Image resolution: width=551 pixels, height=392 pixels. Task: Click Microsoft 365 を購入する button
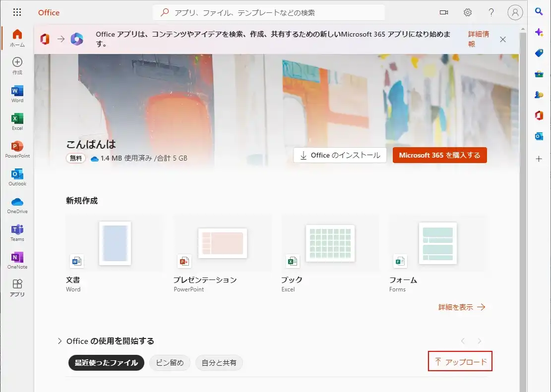coord(439,155)
